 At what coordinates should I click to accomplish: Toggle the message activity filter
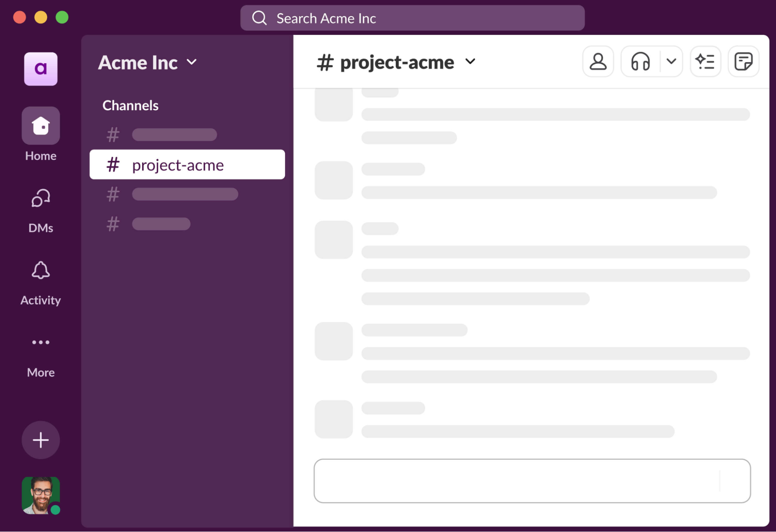tap(705, 61)
